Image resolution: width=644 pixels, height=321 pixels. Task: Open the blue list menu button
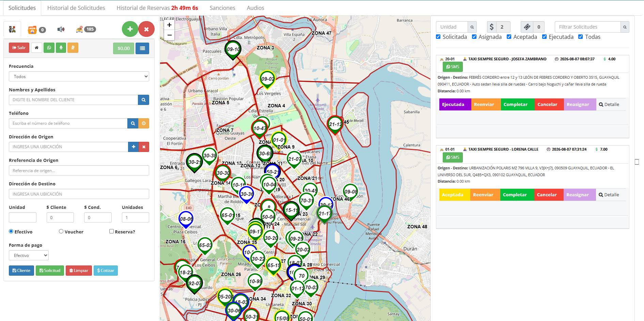point(142,48)
